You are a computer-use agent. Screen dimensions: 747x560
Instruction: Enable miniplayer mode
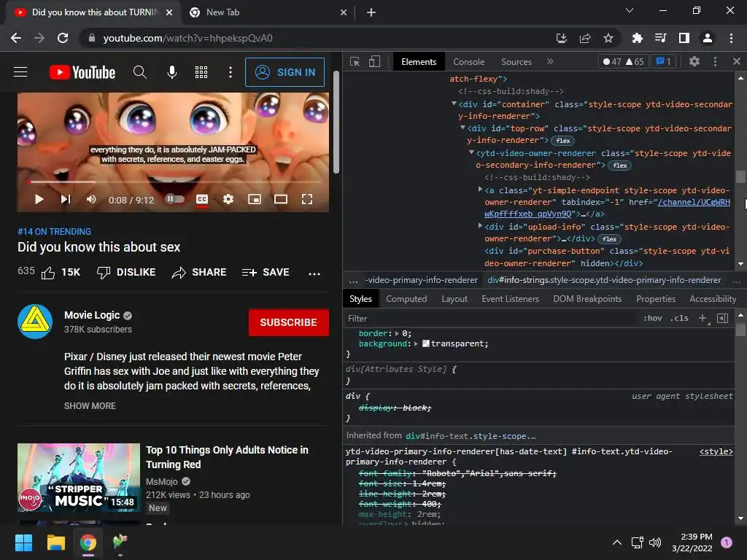click(x=255, y=199)
